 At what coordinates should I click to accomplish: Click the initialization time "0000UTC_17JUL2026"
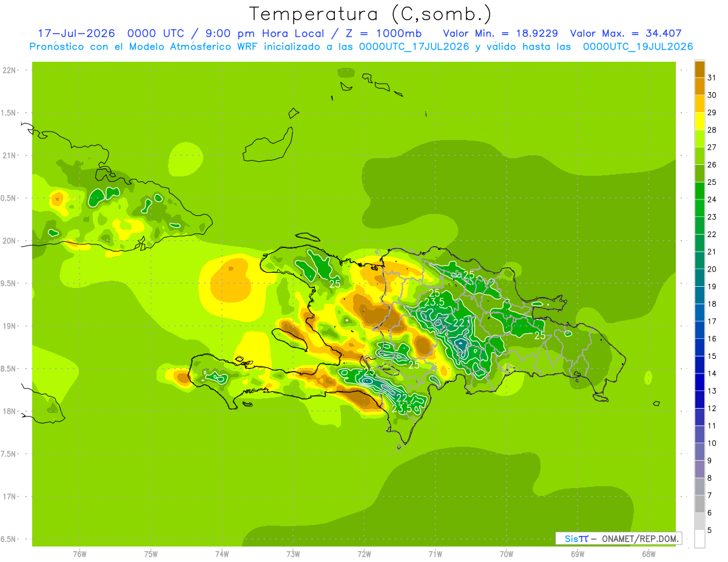(x=414, y=47)
